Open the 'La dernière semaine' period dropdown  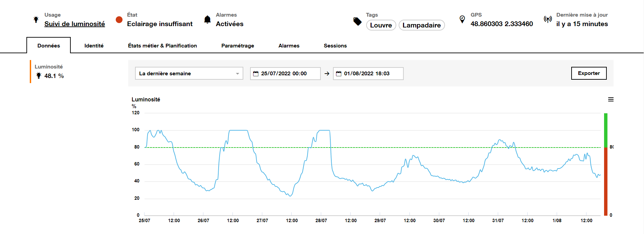[189, 74]
